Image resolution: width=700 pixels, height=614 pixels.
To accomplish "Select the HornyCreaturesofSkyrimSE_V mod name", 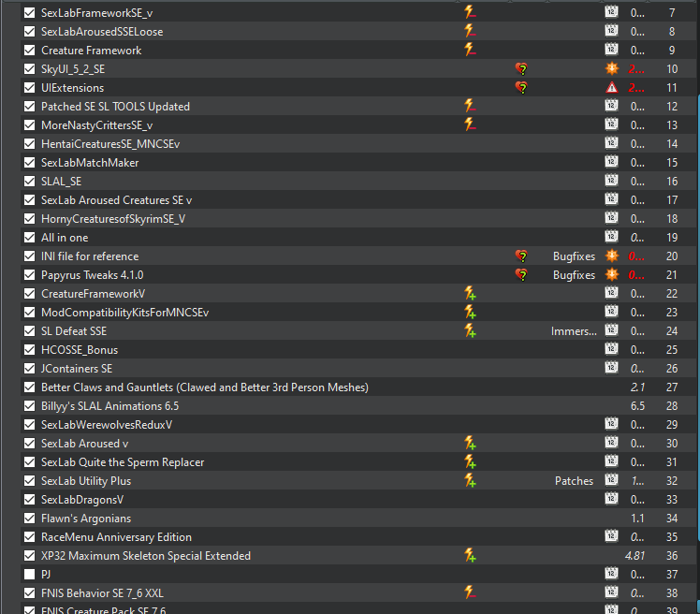I will click(x=113, y=219).
